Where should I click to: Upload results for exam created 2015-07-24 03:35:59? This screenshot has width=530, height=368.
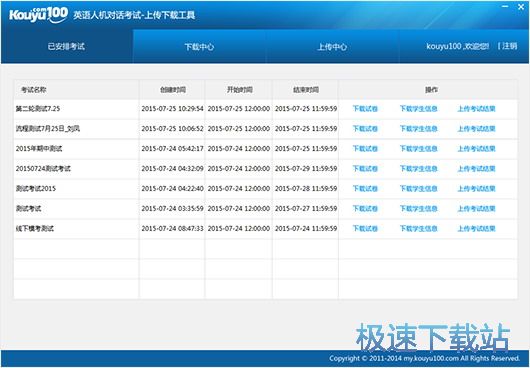tap(476, 208)
